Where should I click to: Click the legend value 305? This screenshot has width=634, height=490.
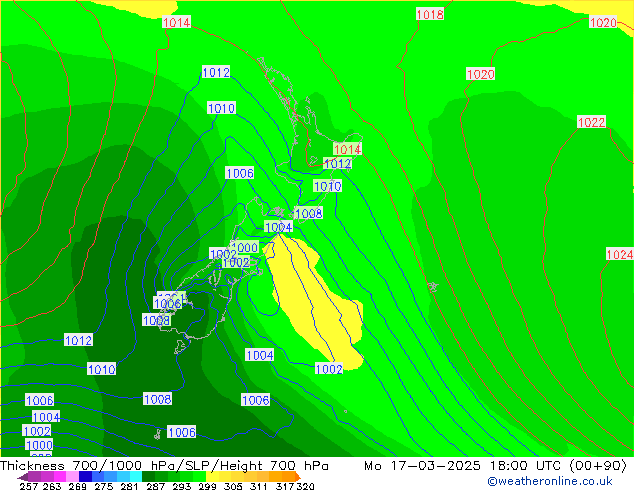click(x=233, y=486)
